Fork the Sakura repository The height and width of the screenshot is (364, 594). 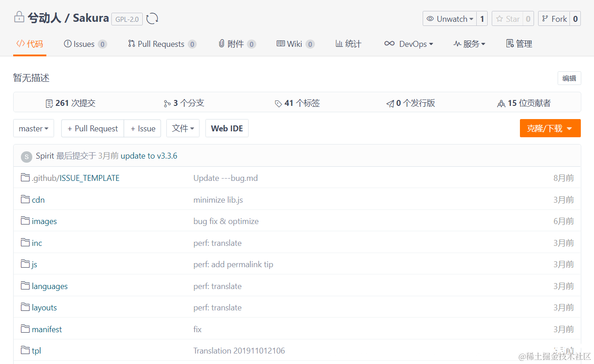point(554,19)
